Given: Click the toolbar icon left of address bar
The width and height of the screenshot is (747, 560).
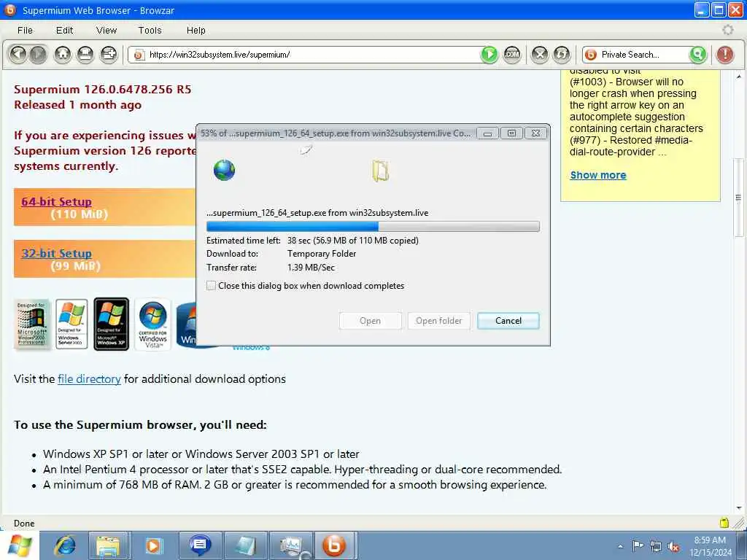Looking at the screenshot, I should pyautogui.click(x=109, y=54).
